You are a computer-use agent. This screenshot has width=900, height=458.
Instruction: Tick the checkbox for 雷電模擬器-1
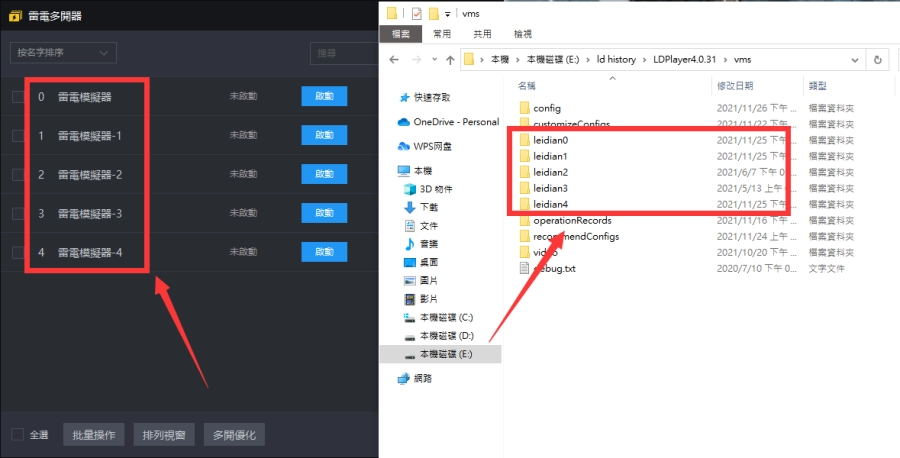coord(18,135)
